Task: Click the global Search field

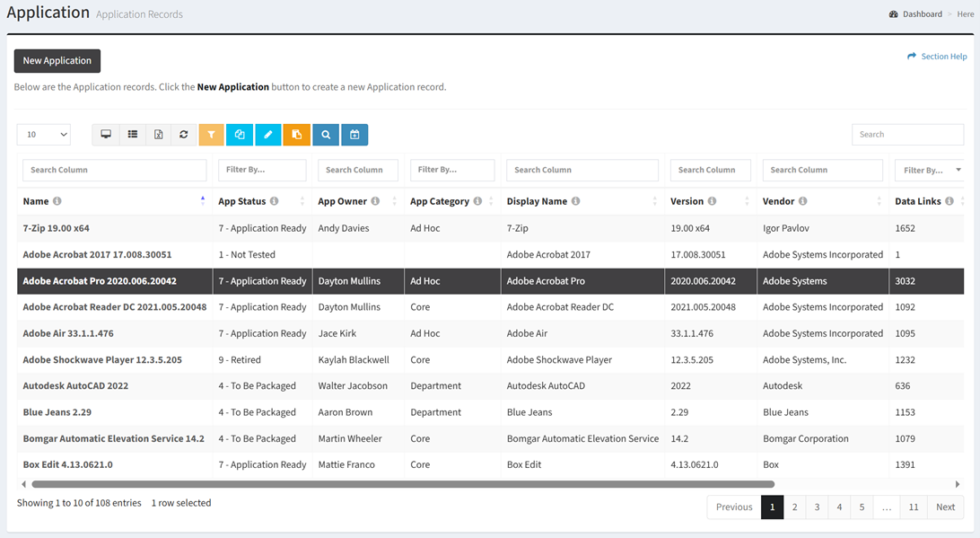Action: pyautogui.click(x=907, y=135)
